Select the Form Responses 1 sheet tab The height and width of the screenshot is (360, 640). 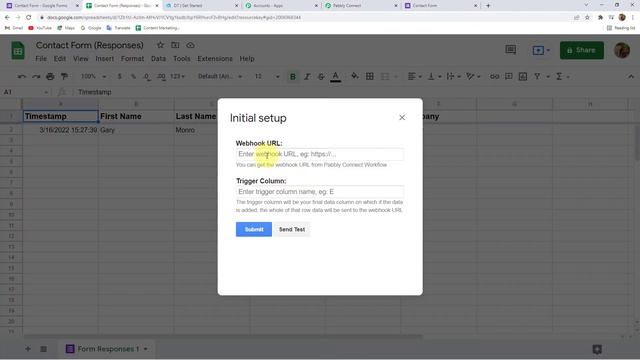(x=107, y=349)
